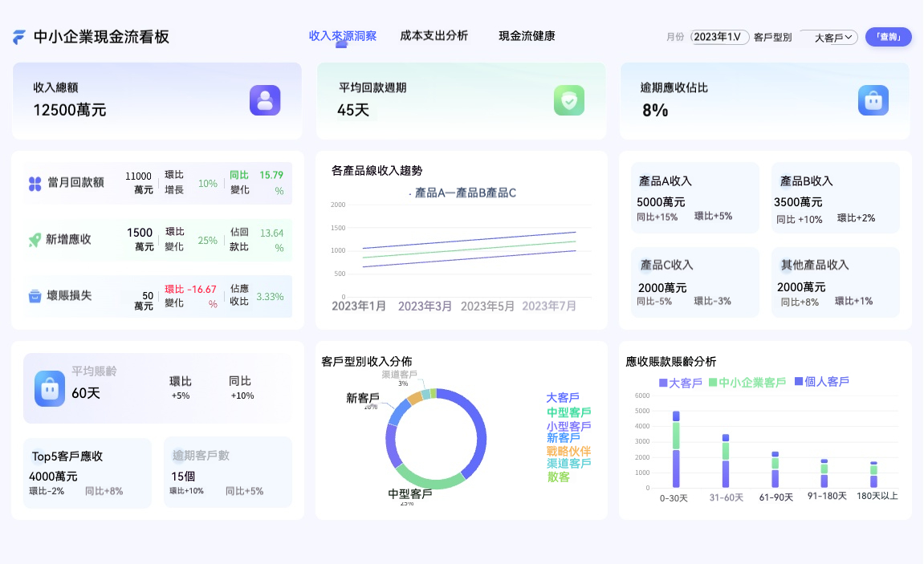924x564 pixels.
Task: Click the green shield icon on 平均回款週期 card
Action: [569, 100]
